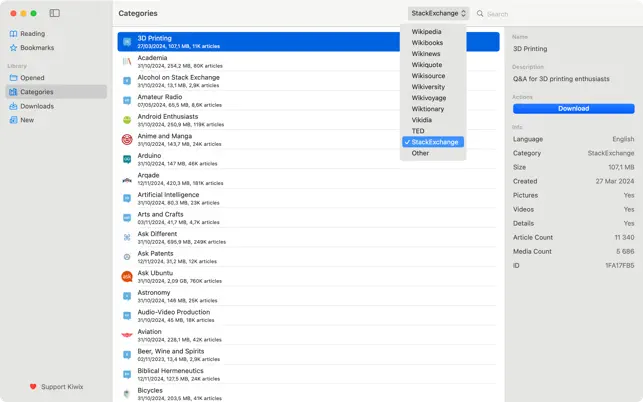
Task: Click the Academia row icon
Action: point(127,61)
